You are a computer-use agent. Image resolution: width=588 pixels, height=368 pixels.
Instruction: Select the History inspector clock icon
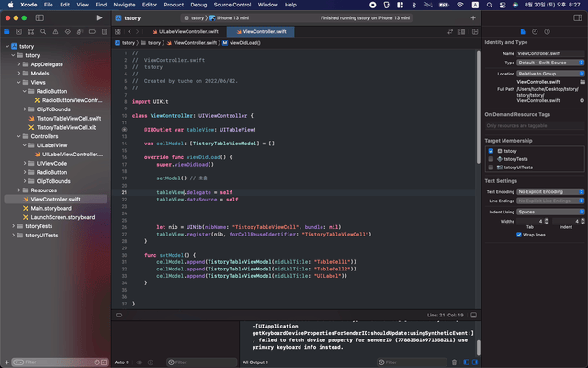[535, 32]
